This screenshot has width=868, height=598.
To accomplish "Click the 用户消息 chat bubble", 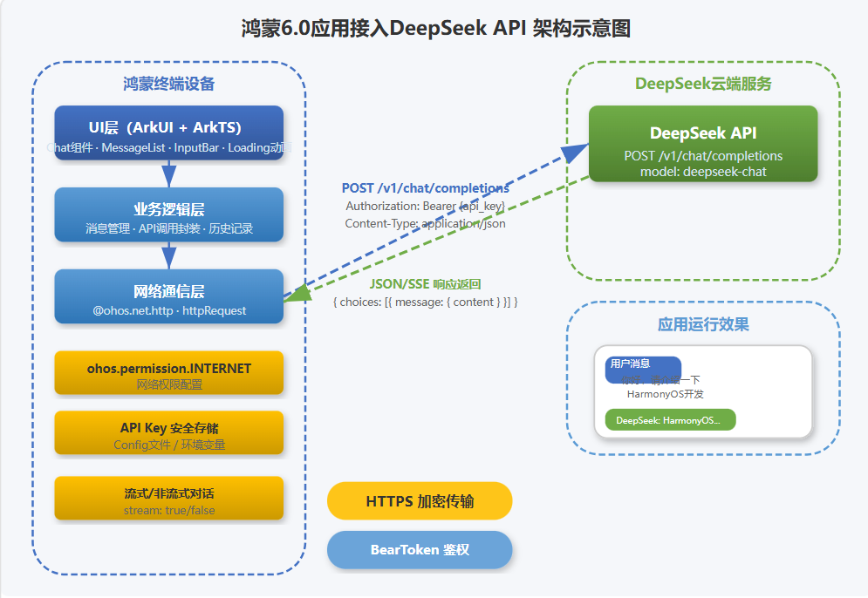I will tap(643, 370).
